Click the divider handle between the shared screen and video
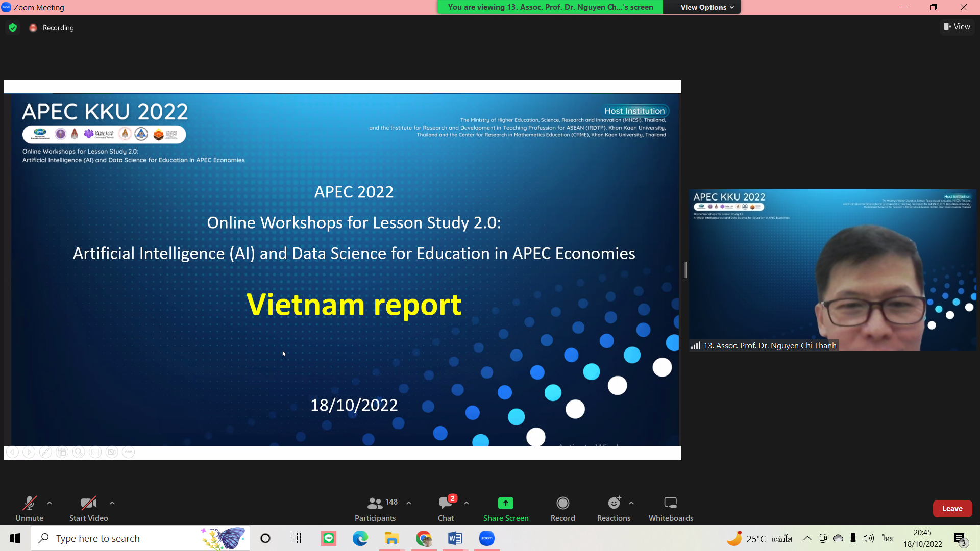980x551 pixels. tap(685, 270)
